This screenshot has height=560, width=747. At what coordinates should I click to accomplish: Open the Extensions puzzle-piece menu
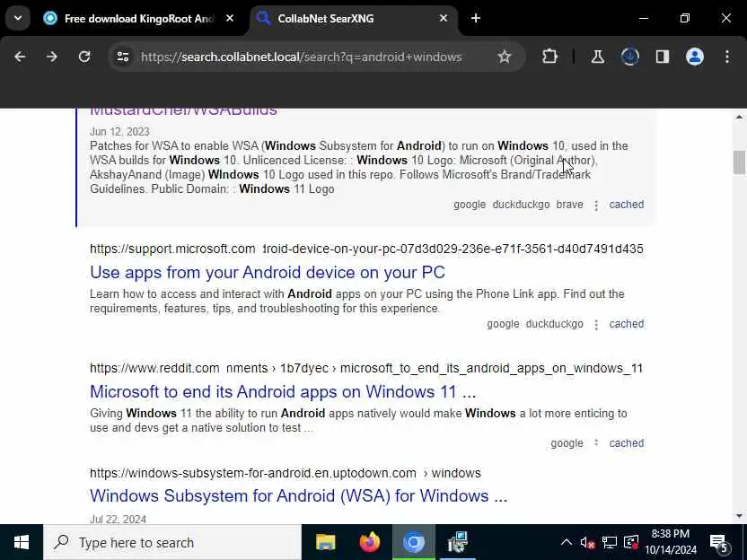pyautogui.click(x=549, y=57)
